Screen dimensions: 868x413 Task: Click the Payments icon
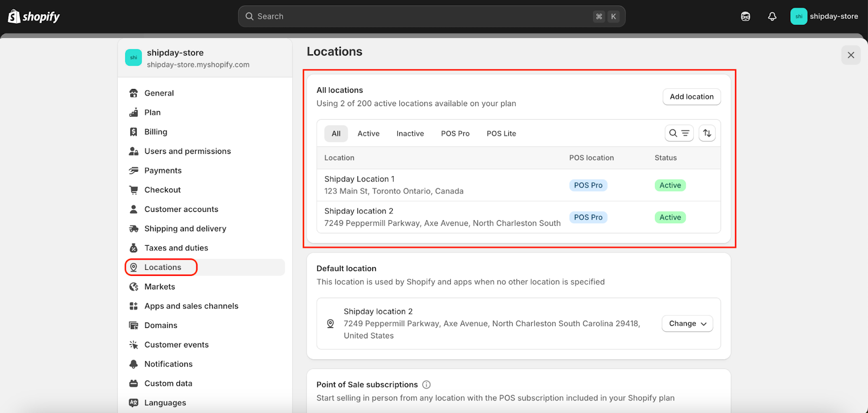133,171
